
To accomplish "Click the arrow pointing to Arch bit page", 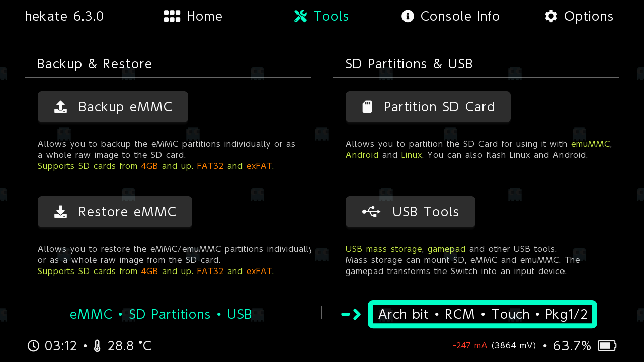I will pyautogui.click(x=351, y=314).
